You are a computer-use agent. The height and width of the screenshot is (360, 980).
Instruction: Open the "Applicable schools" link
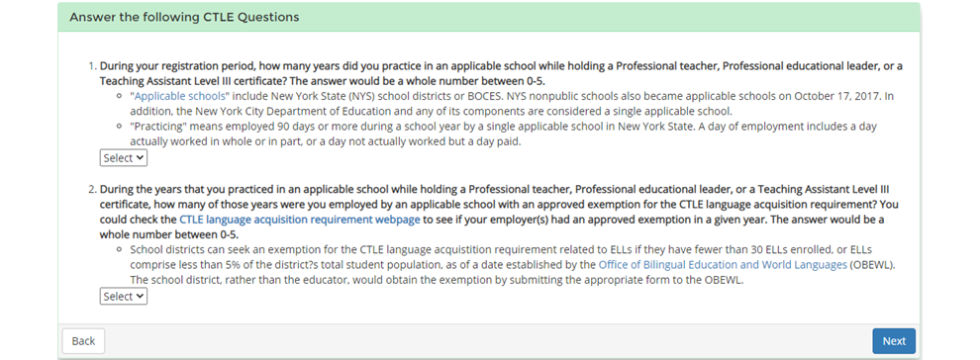tap(180, 96)
